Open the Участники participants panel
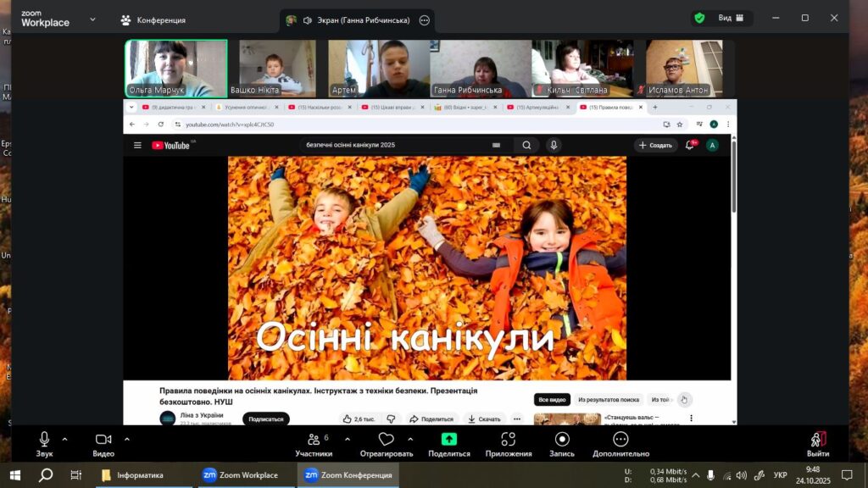 [x=314, y=440]
